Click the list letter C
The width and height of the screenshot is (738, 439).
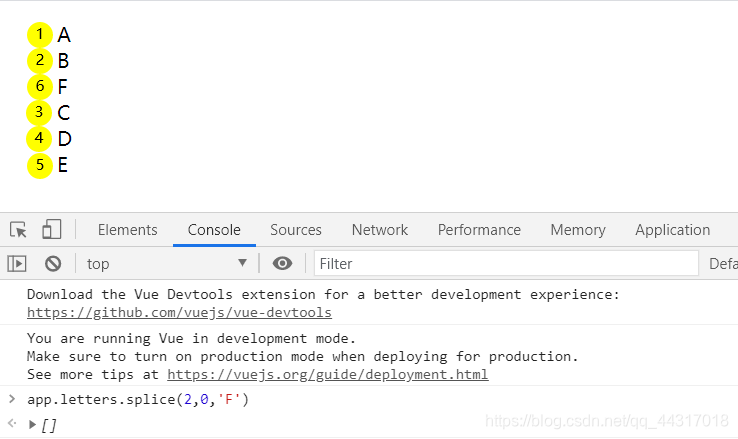pyautogui.click(x=64, y=113)
